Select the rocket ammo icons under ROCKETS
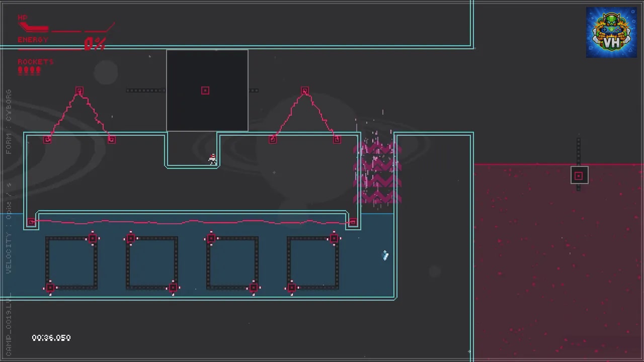Viewport: 644px width, 362px height. [29, 70]
